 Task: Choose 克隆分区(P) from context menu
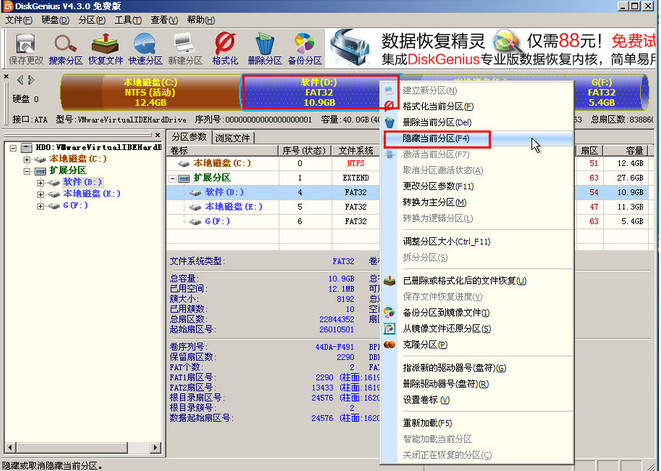(x=476, y=345)
